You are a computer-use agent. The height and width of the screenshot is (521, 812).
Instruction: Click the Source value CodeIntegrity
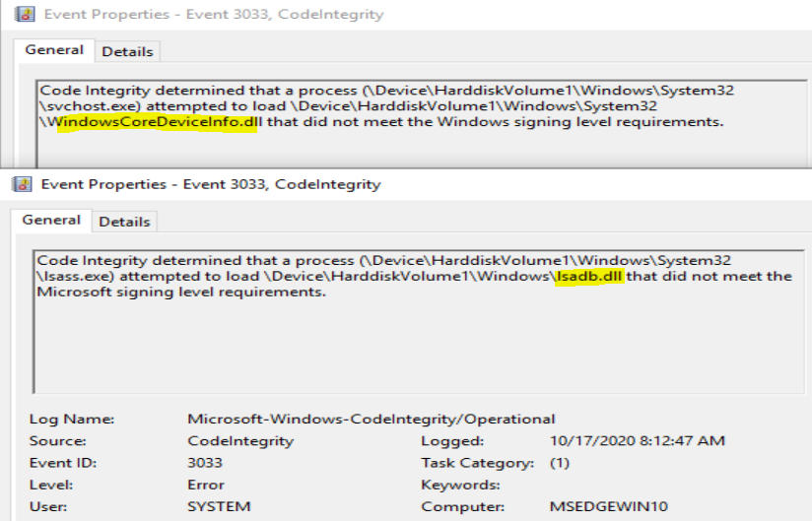point(240,441)
